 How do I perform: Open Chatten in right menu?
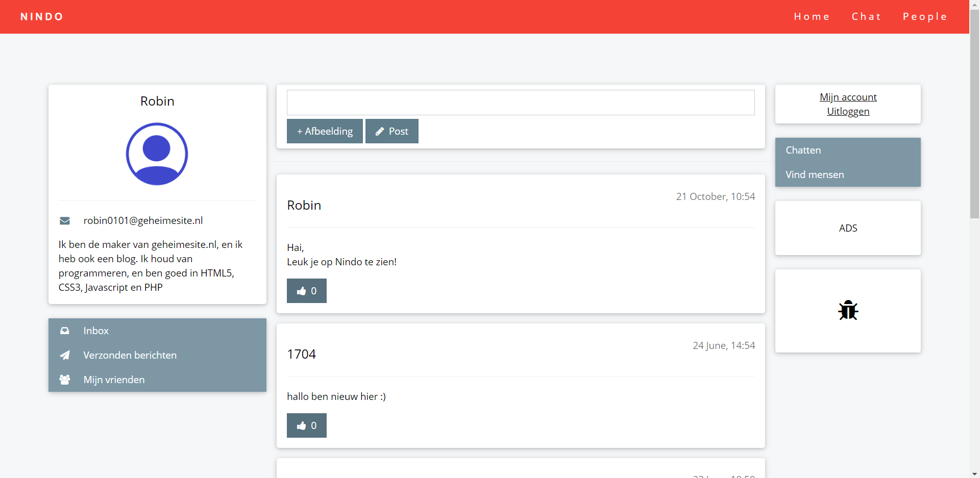click(x=848, y=150)
